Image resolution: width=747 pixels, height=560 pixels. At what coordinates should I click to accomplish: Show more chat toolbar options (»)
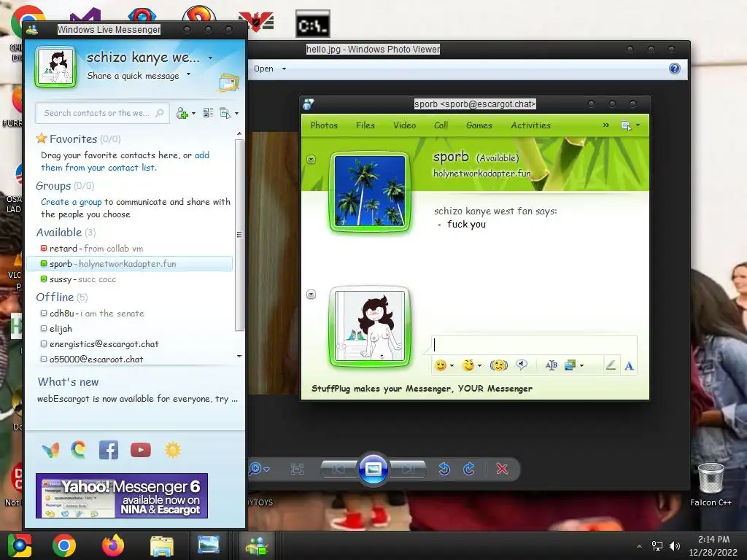pos(605,125)
